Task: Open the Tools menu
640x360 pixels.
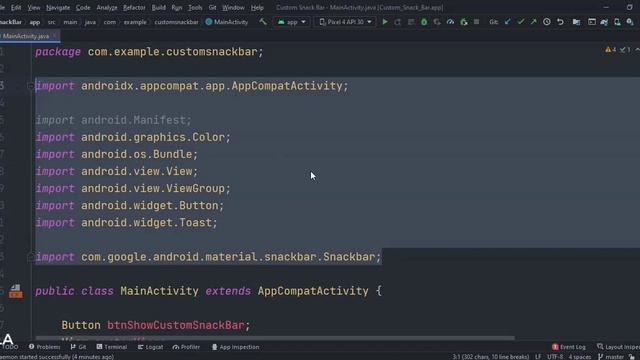Action: click(x=195, y=7)
